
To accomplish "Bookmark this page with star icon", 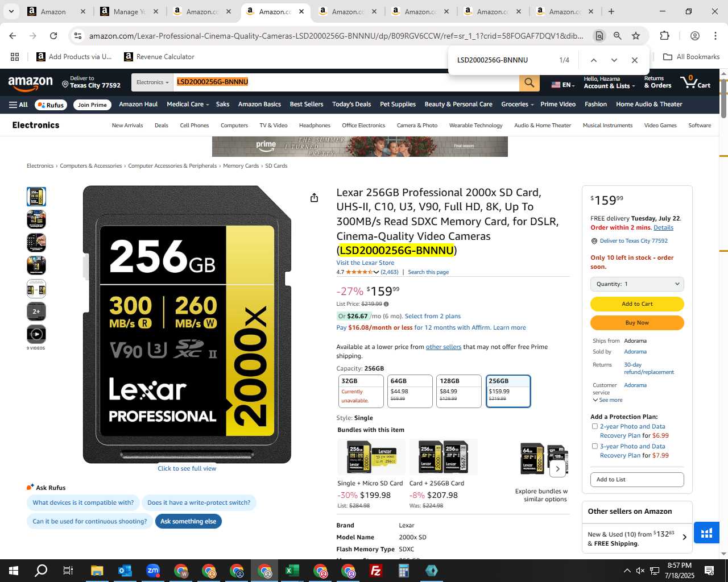I will click(x=636, y=36).
